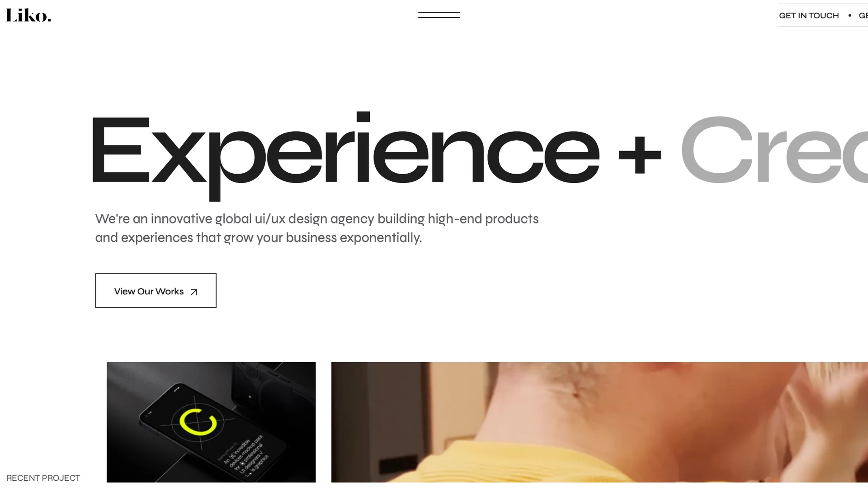The height and width of the screenshot is (502, 868).
Task: Click the agency description paragraph
Action: [x=316, y=228]
